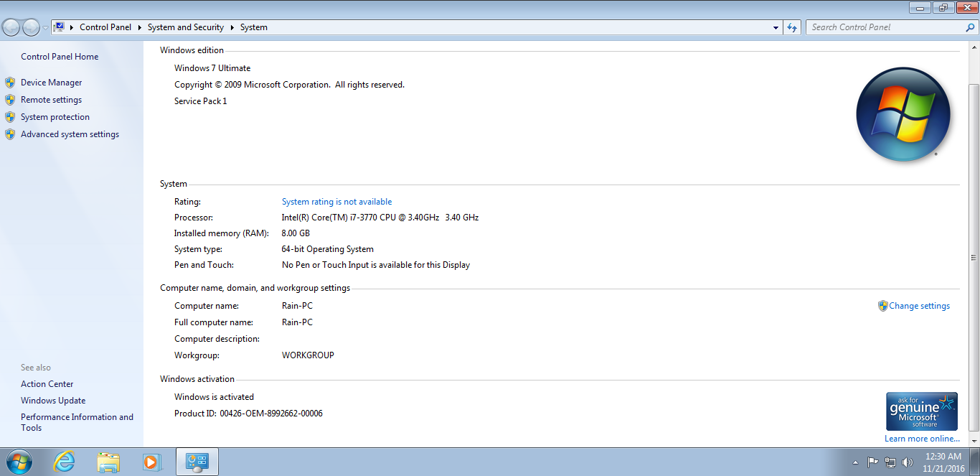This screenshot has height=476, width=980.
Task: Select System and Security breadcrumb
Action: click(186, 27)
